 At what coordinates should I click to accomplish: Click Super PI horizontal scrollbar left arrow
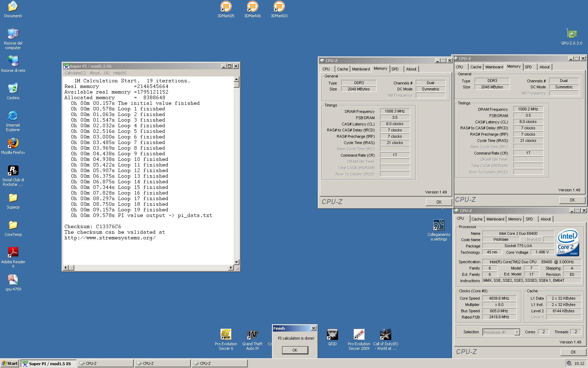click(65, 268)
